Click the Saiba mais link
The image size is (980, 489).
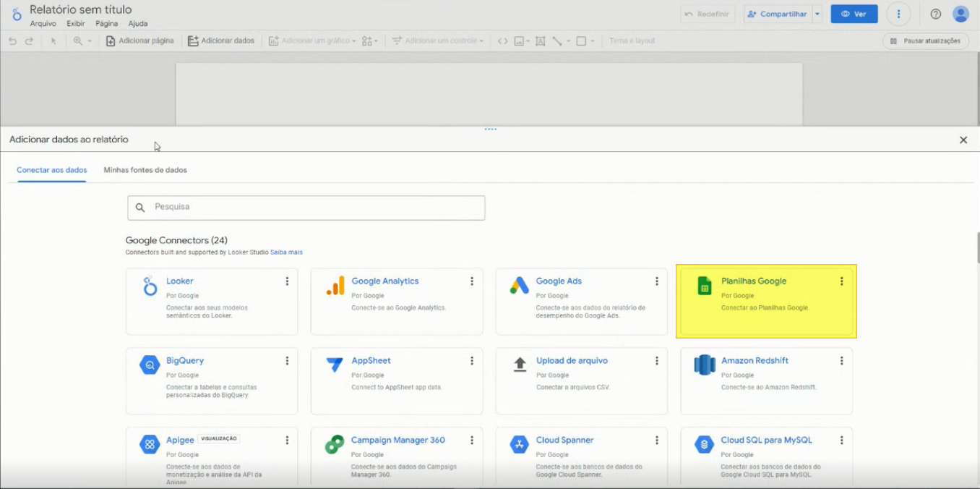286,252
